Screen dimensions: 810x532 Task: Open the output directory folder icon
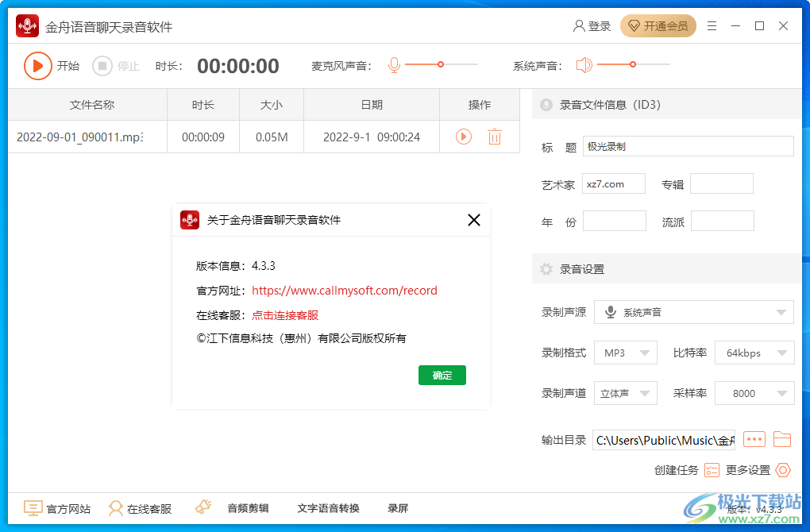782,439
